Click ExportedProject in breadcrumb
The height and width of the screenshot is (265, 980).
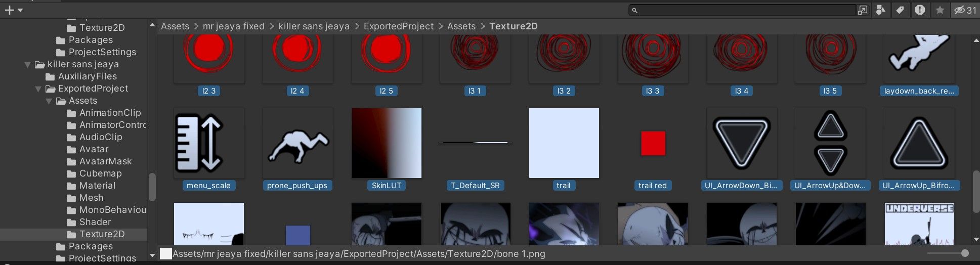[399, 26]
